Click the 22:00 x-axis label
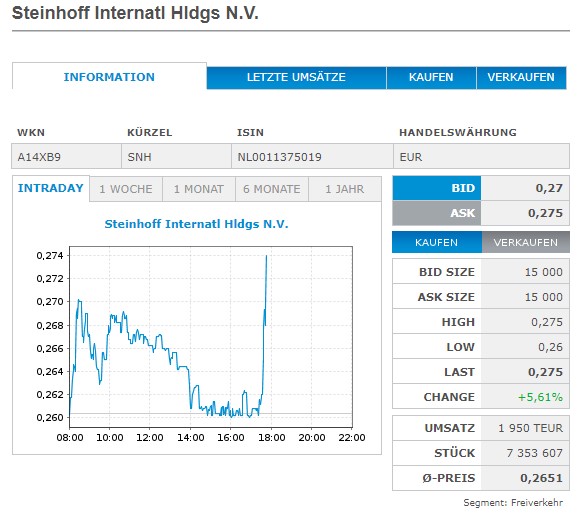This screenshot has height=529, width=581. point(352,437)
